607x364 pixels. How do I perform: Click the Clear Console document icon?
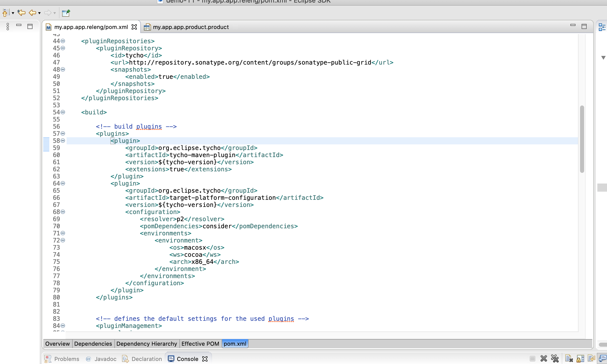pos(569,359)
